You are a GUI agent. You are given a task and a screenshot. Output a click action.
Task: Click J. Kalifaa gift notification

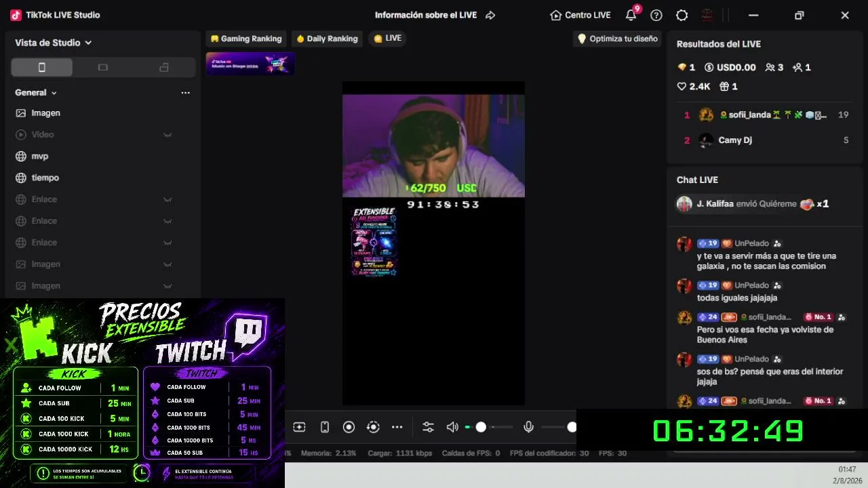click(753, 204)
